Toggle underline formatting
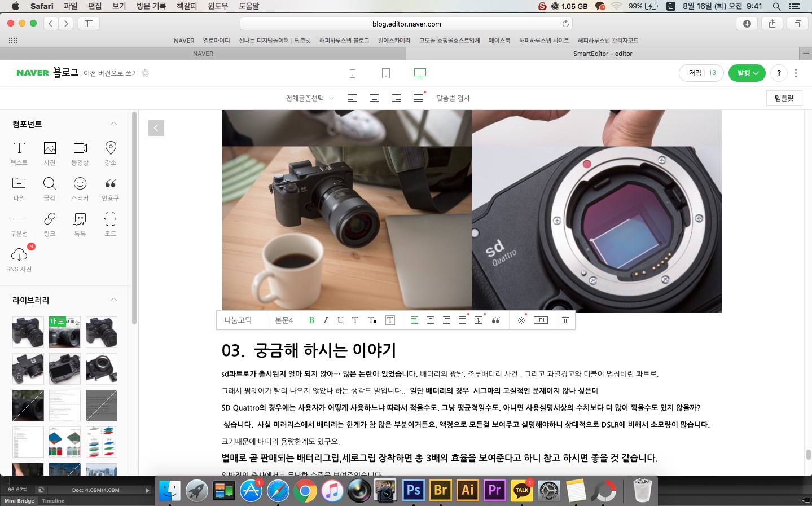812x506 pixels. click(340, 320)
